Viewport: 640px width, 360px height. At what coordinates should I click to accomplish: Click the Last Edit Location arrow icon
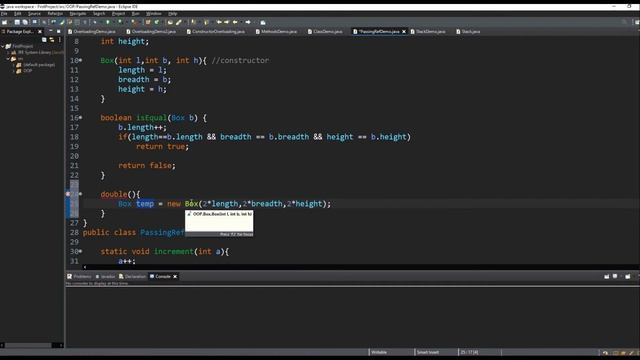click(x=219, y=22)
